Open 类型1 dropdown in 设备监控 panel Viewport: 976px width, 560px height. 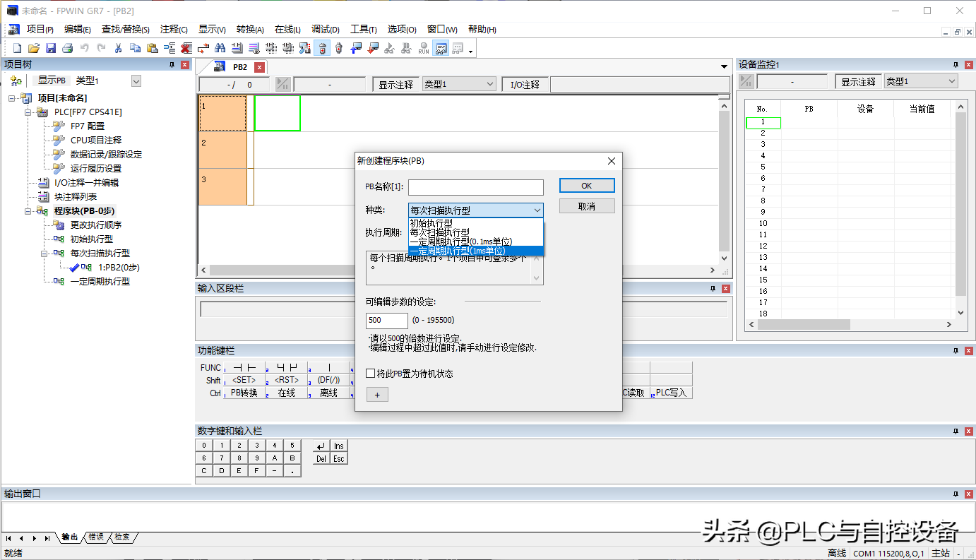pyautogui.click(x=921, y=82)
